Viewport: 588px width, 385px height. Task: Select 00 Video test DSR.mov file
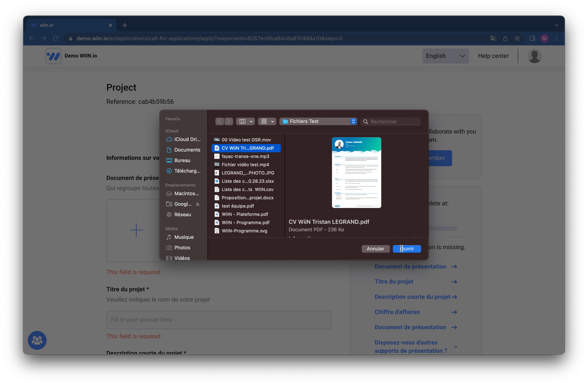tap(246, 140)
